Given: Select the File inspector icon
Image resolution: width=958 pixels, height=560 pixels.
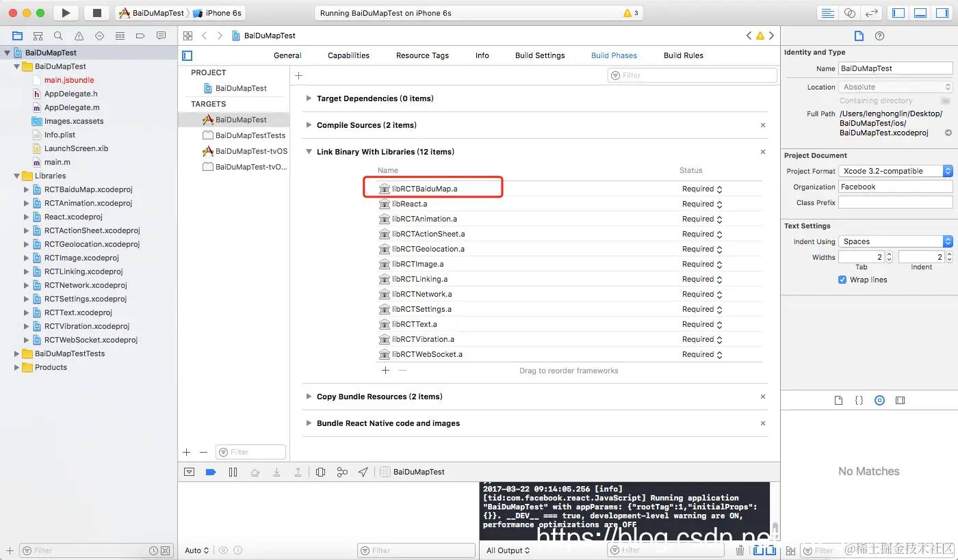Looking at the screenshot, I should coord(859,36).
